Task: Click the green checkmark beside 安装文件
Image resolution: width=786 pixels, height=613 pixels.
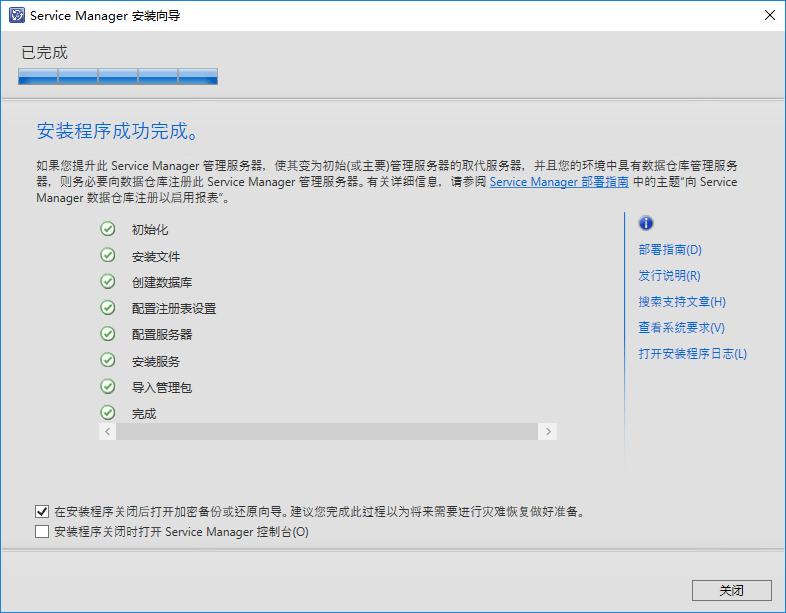Action: point(107,256)
